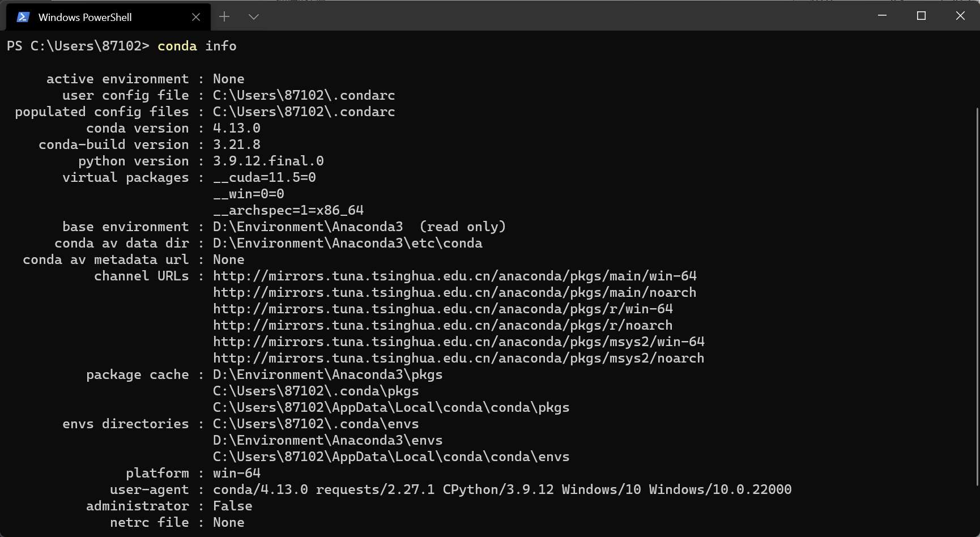Open a new tab with plus button

224,17
